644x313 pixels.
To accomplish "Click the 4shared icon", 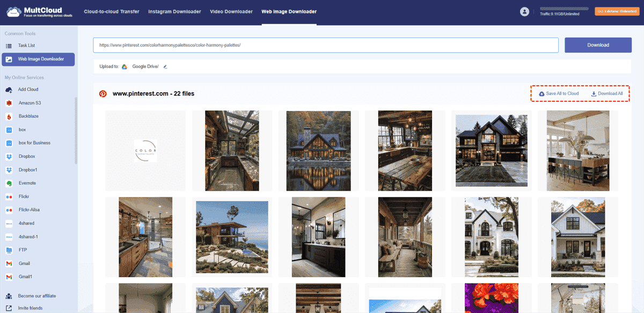I will click(x=9, y=223).
